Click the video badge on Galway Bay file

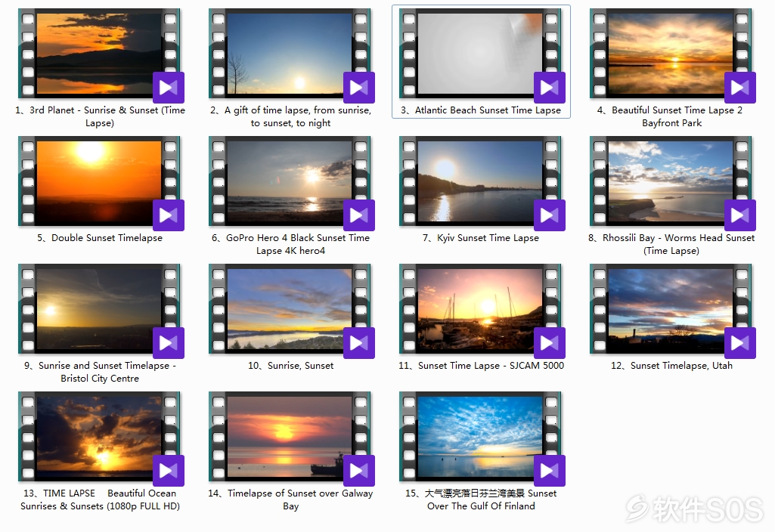point(359,471)
